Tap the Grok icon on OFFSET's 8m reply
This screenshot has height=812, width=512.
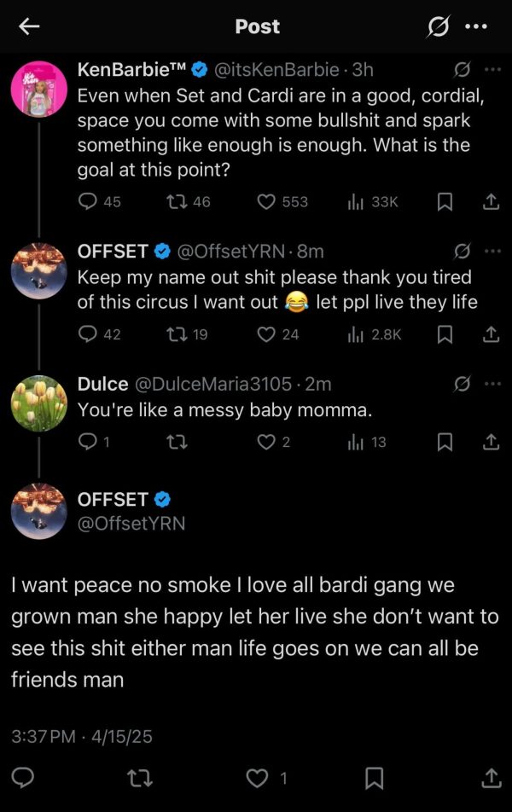pos(462,251)
